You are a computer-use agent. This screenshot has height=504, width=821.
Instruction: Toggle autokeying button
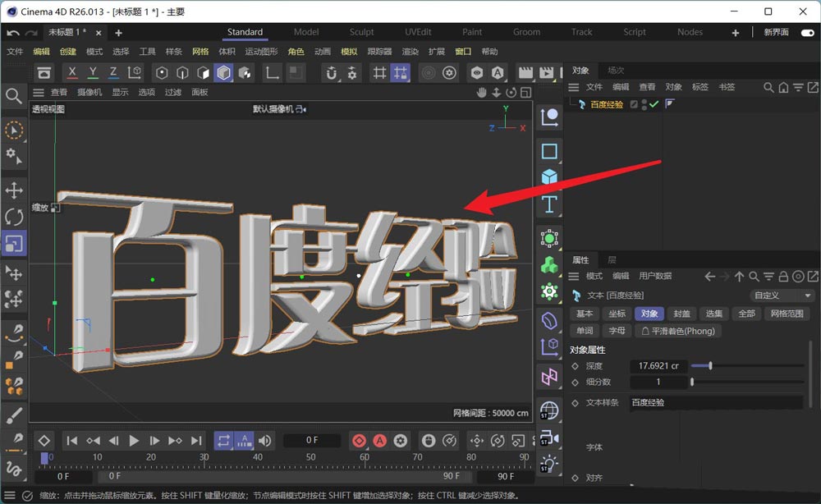tap(379, 441)
